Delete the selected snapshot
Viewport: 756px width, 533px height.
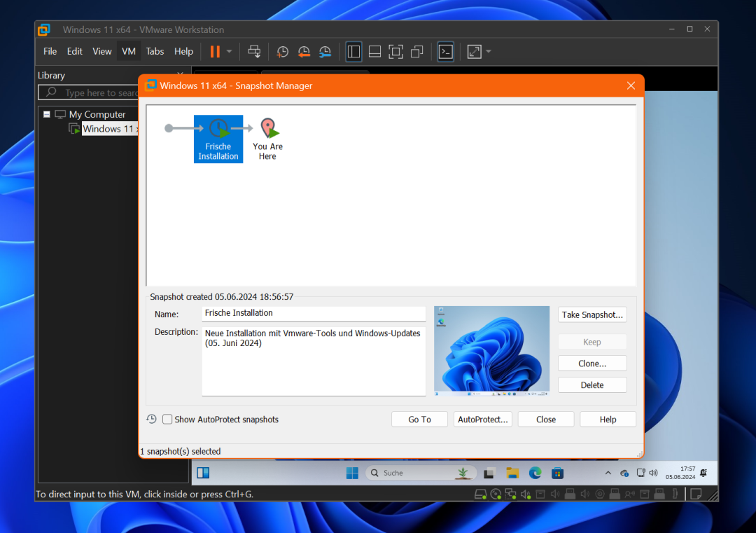592,385
